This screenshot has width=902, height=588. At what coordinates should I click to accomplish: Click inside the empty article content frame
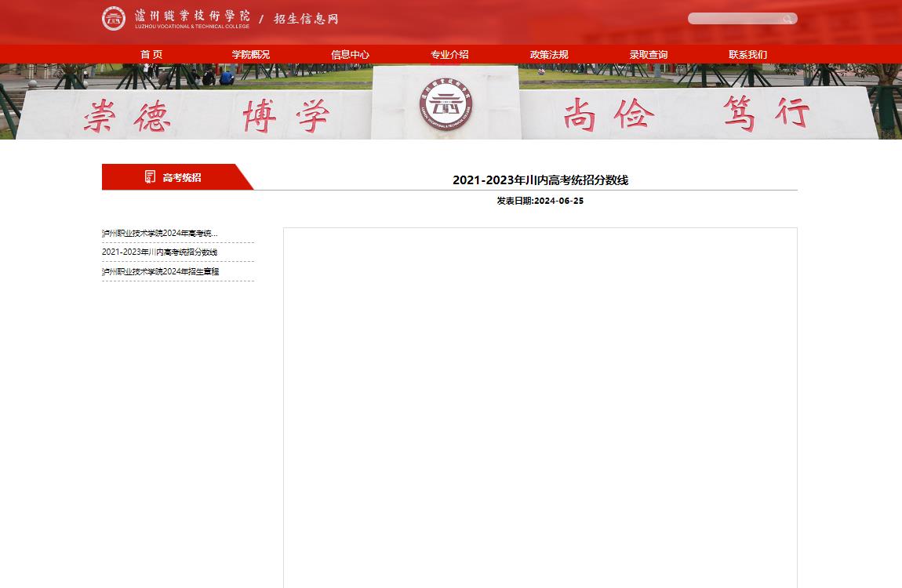click(540, 408)
